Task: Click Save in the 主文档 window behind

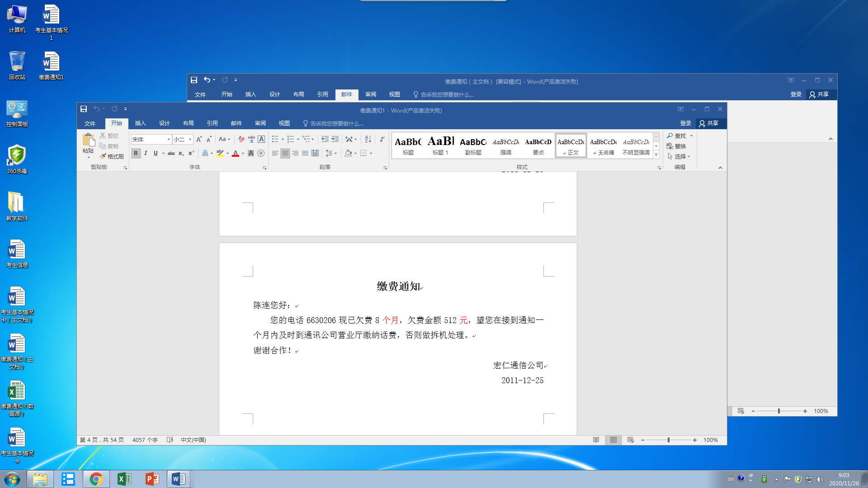Action: click(x=194, y=80)
